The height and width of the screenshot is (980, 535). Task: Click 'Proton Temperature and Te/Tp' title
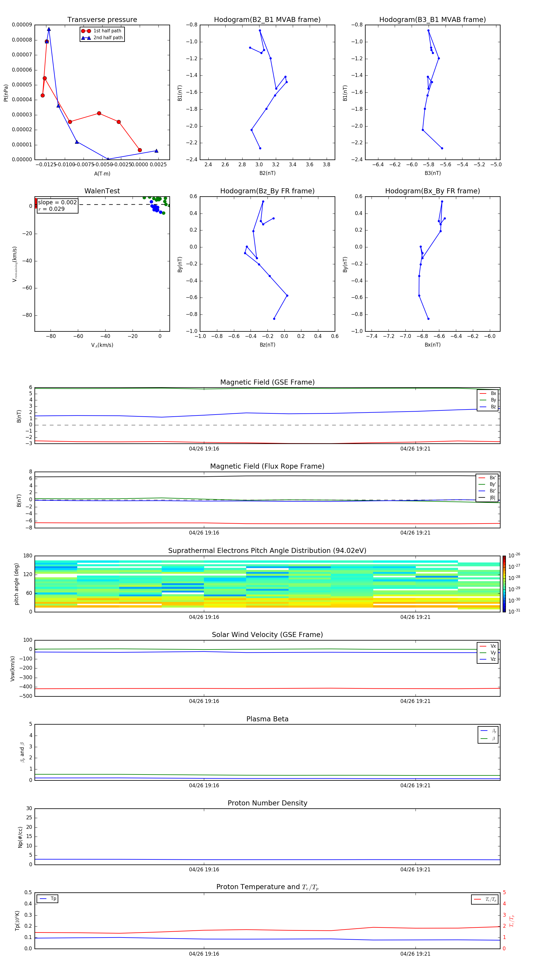(x=267, y=887)
